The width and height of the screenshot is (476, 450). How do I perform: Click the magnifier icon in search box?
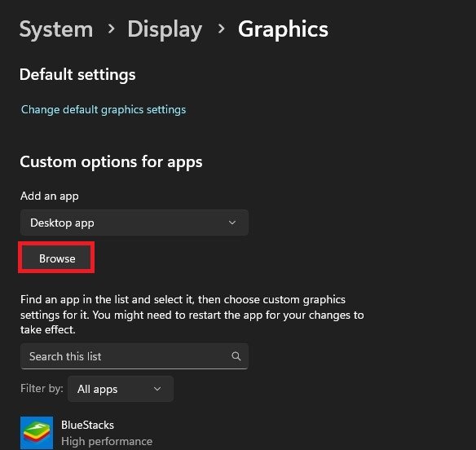pyautogui.click(x=236, y=356)
